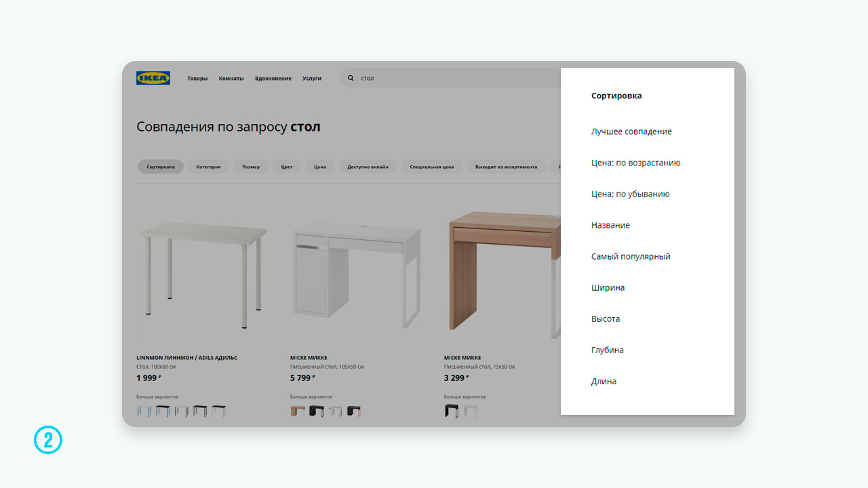Screen dimensions: 868x488
Task: Click the 1 999 price text
Action: tap(149, 378)
